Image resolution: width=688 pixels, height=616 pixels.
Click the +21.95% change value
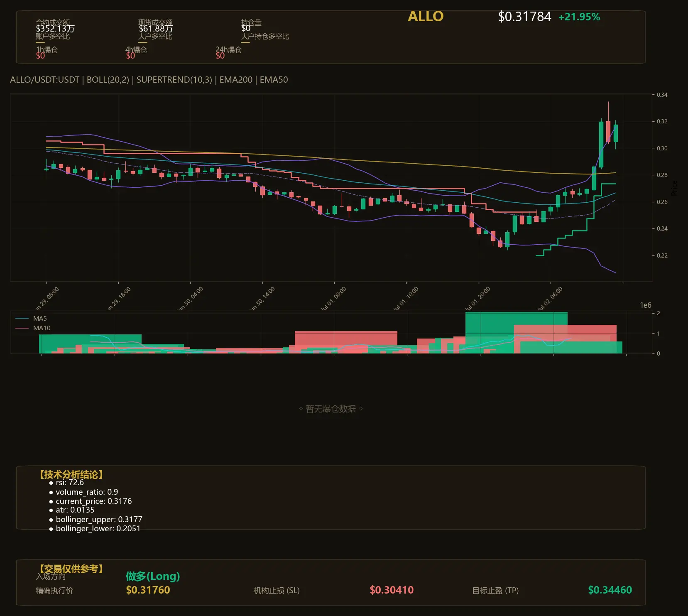point(579,17)
